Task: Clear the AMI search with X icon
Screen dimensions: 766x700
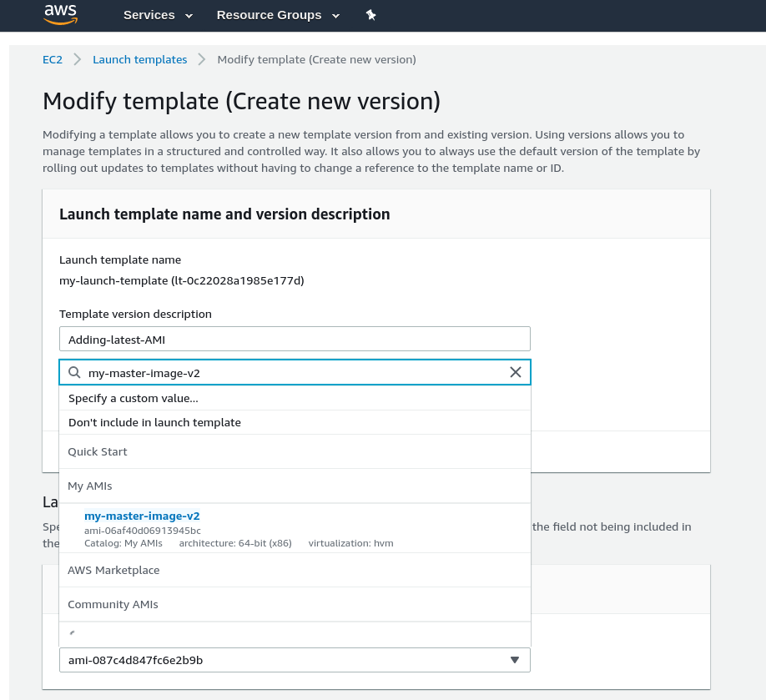Action: tap(516, 372)
